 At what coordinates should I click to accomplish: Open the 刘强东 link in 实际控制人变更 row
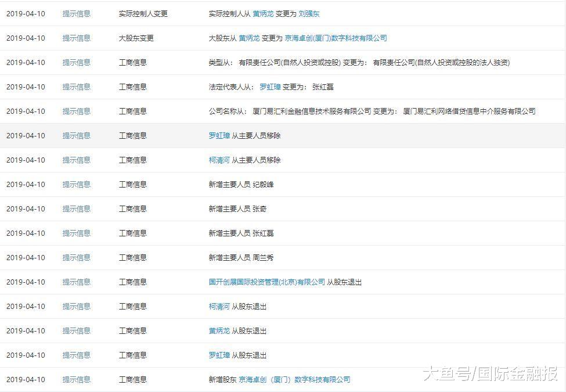[309, 13]
